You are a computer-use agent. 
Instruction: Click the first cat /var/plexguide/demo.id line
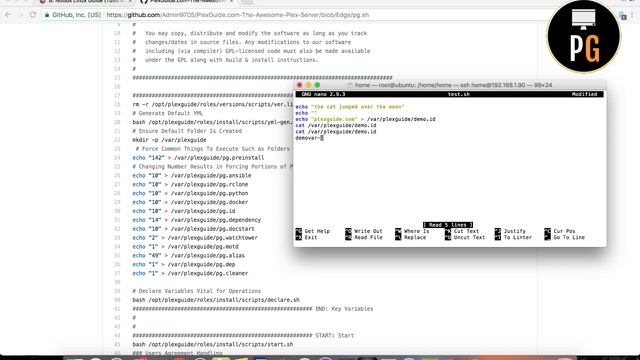point(336,125)
